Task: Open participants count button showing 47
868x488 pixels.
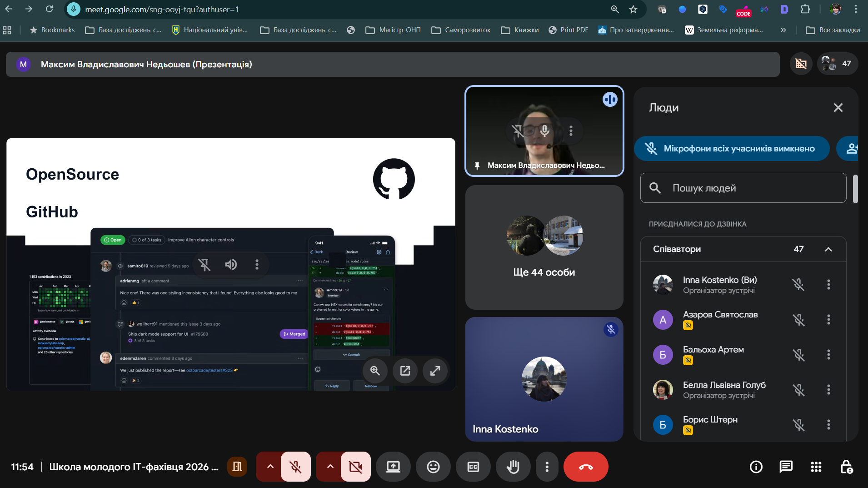Action: (838, 64)
